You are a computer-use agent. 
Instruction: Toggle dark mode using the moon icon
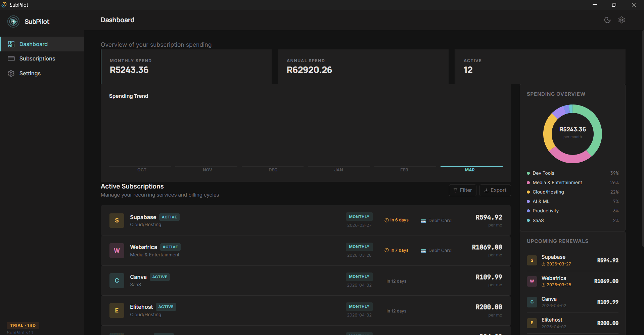(607, 20)
